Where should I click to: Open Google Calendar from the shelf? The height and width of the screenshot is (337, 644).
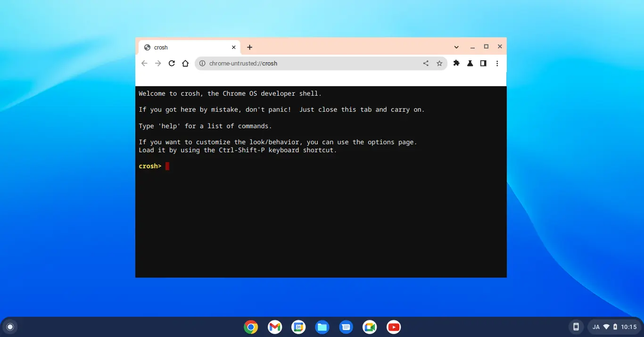298,327
